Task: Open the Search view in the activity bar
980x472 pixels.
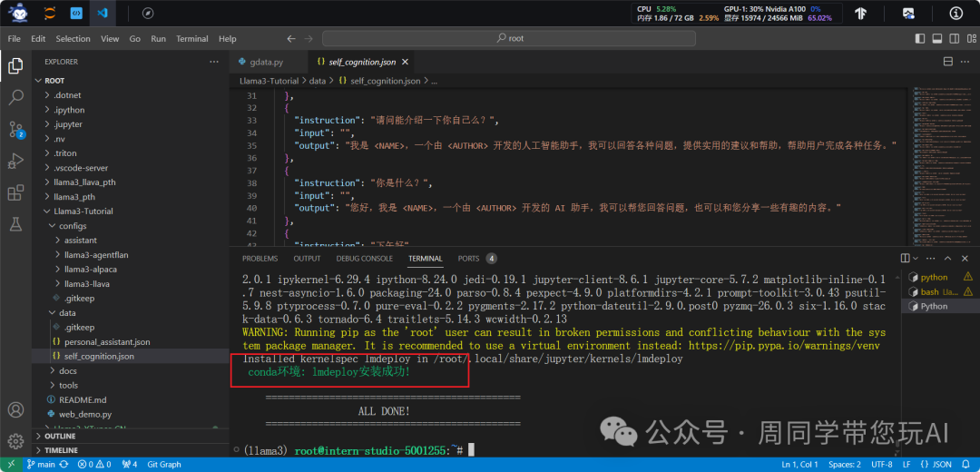Action: [15, 97]
